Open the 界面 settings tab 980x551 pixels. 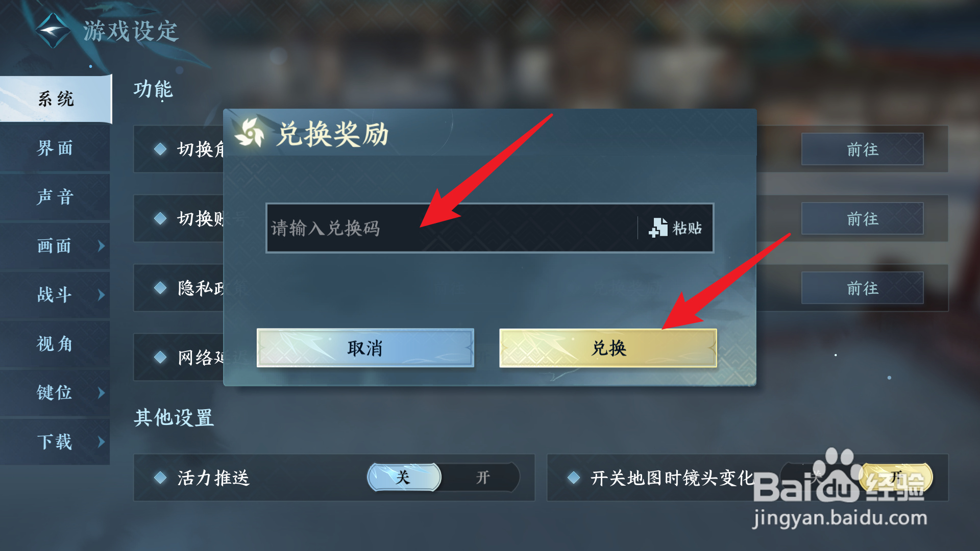tap(55, 148)
